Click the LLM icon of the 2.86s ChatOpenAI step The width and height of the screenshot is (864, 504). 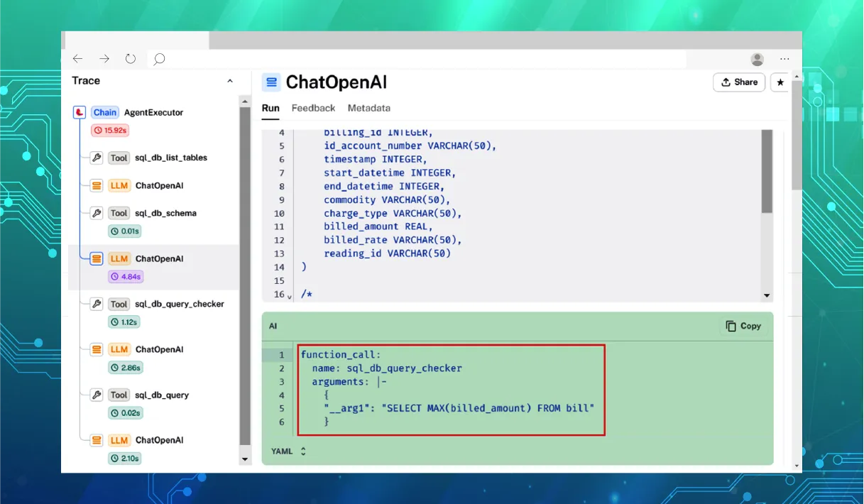(x=97, y=349)
